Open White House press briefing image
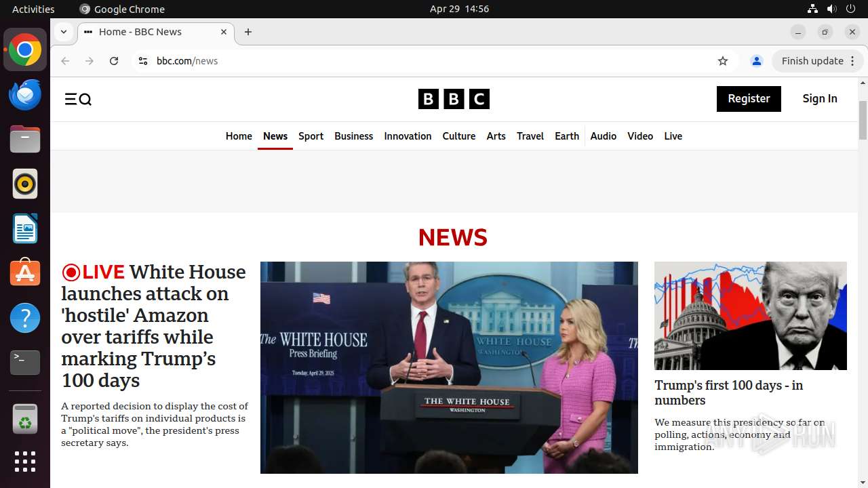 point(449,367)
